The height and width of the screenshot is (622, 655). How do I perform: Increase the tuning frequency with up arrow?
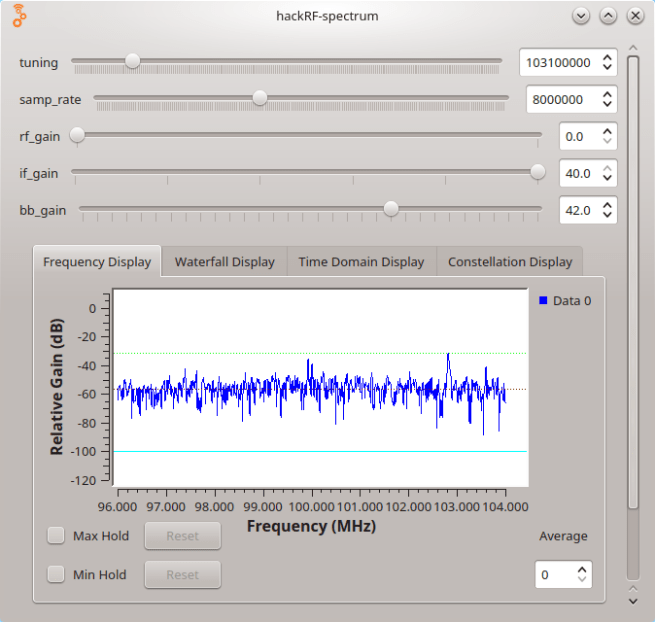point(606,57)
